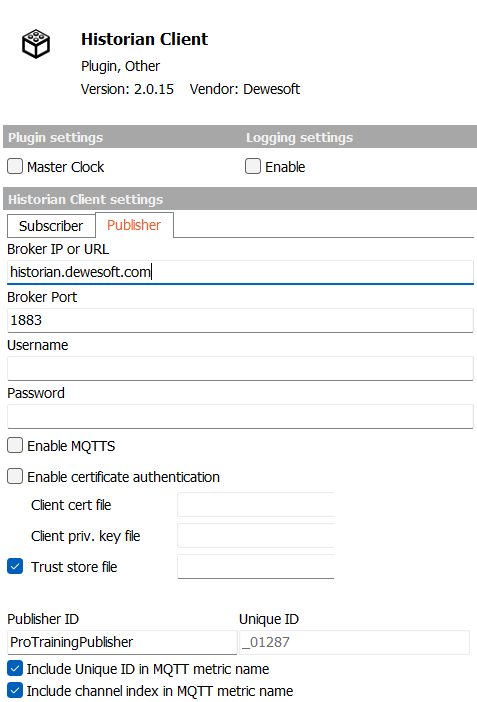Click the Client priv. key file field

coord(256,535)
